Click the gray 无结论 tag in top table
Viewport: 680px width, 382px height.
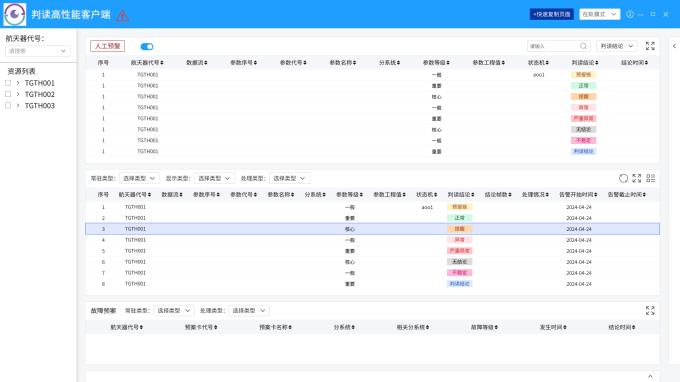coord(583,130)
